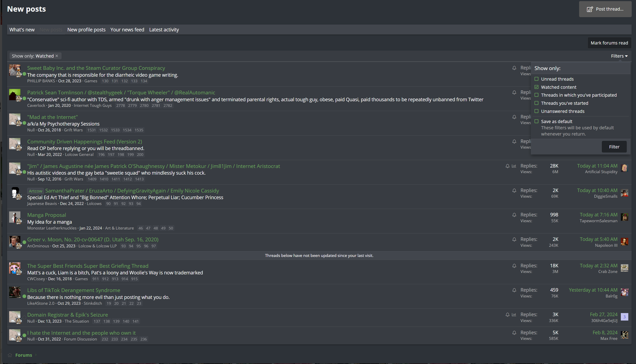Click the Post thread button
The image size is (636, 364).
click(605, 9)
